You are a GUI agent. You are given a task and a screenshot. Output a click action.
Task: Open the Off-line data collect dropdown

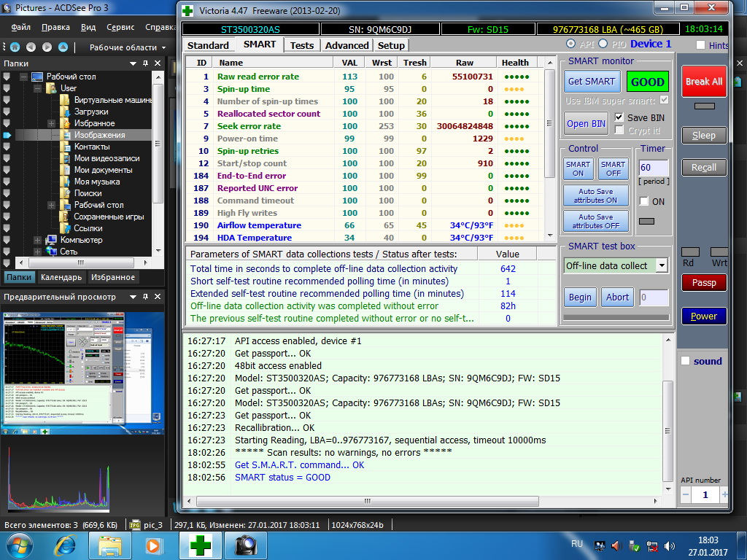tap(662, 265)
